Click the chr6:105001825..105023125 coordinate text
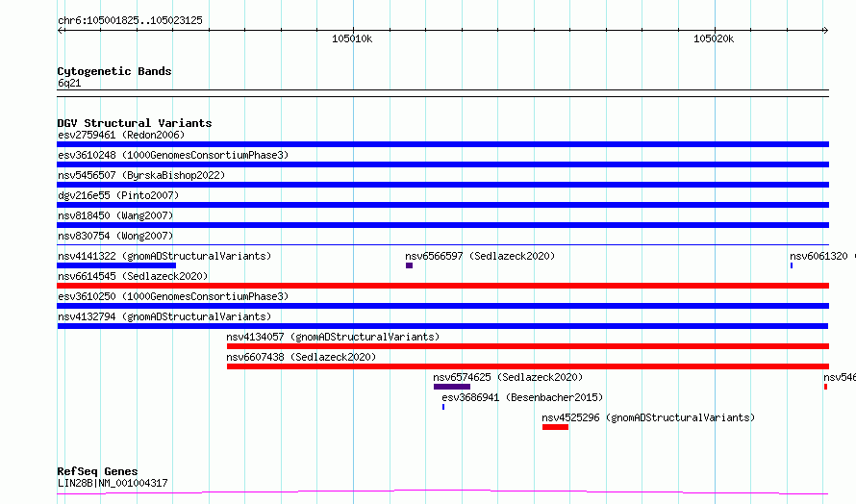 (130, 20)
